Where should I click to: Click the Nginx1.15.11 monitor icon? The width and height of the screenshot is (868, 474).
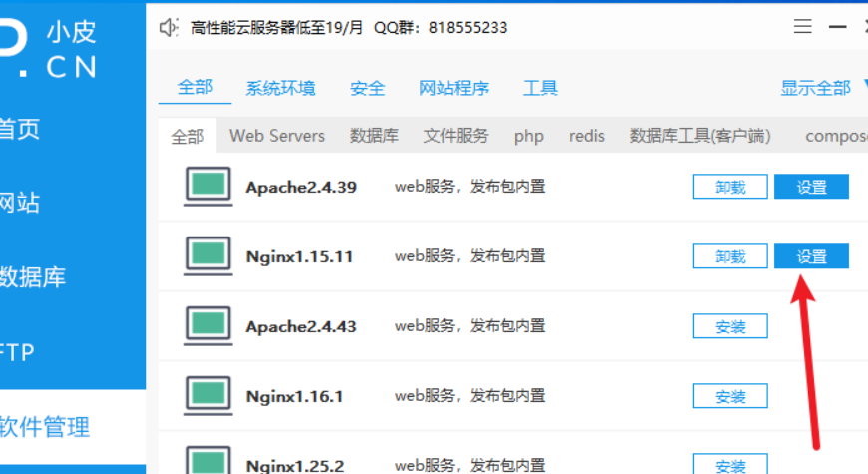(208, 256)
